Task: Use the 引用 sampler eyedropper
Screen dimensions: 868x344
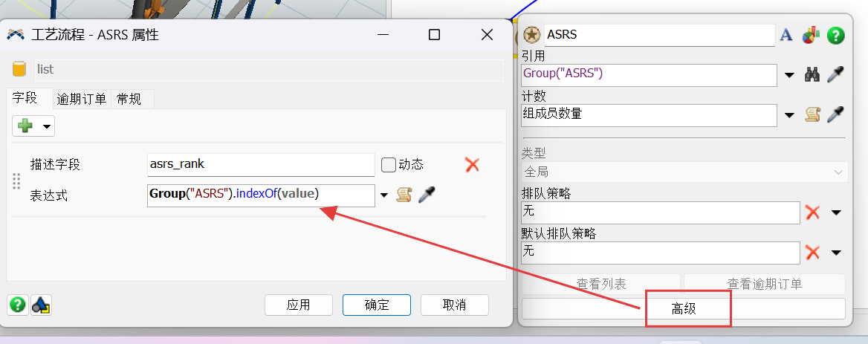Action: [835, 74]
